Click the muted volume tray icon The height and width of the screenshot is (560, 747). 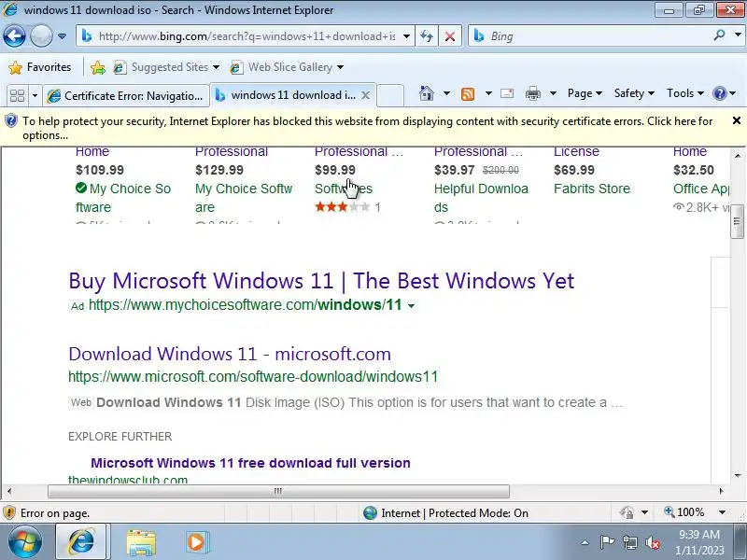point(653,542)
